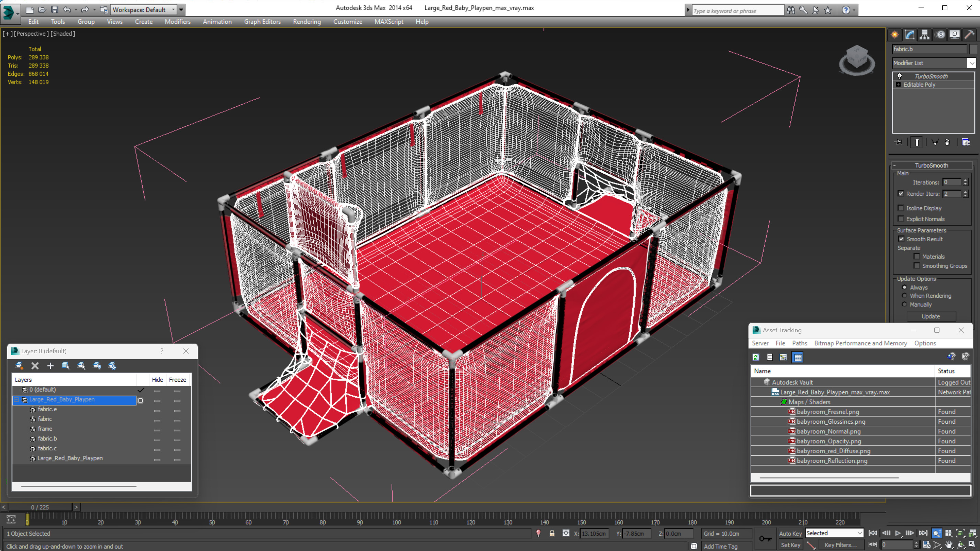Click the New Scene toolbar icon
980x551 pixels.
coord(29,10)
